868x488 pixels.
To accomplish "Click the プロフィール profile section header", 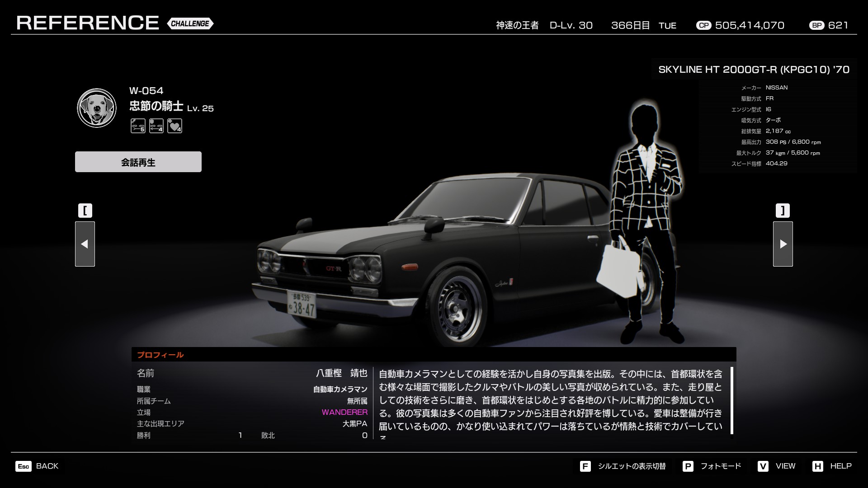I will click(x=160, y=355).
